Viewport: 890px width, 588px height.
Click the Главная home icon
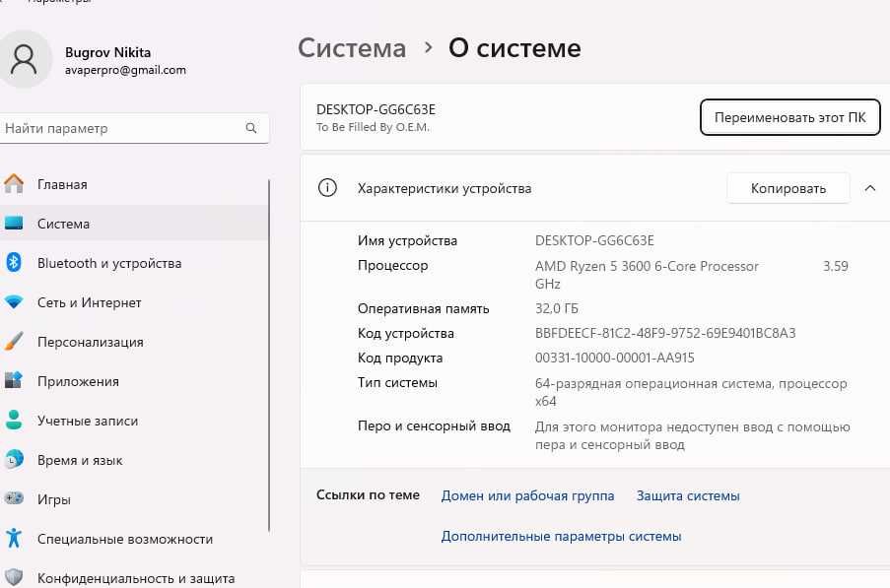pyautogui.click(x=14, y=184)
